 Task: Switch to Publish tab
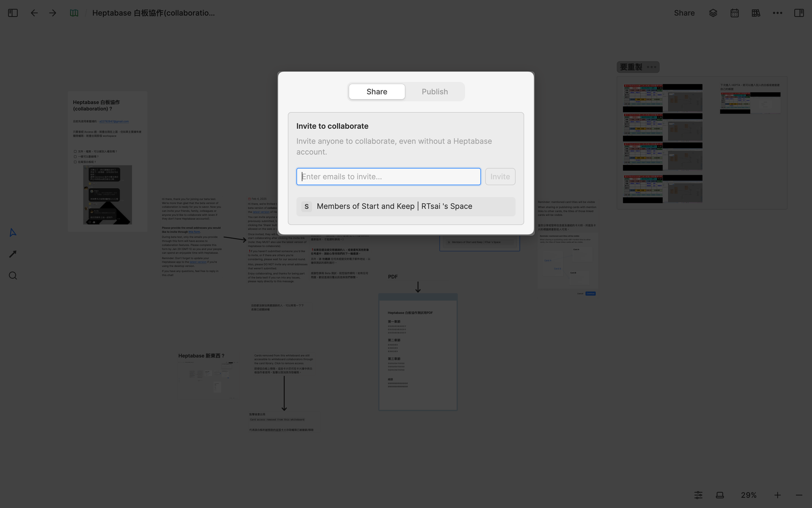point(435,91)
